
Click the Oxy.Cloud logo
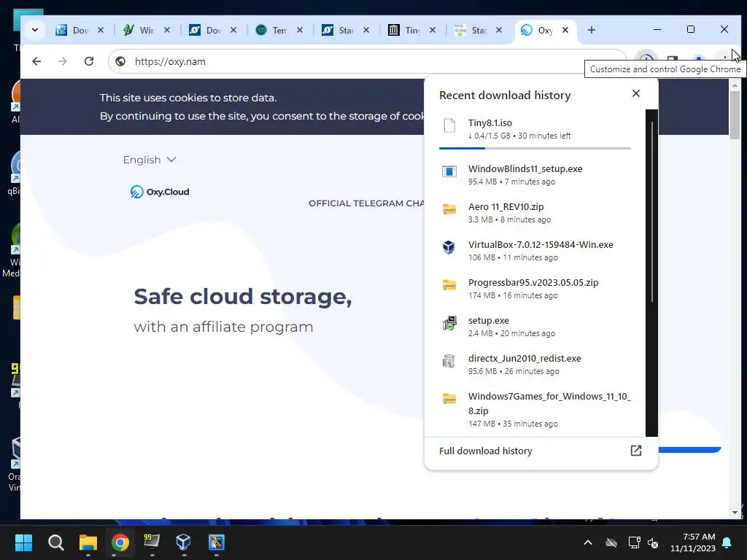[160, 192]
